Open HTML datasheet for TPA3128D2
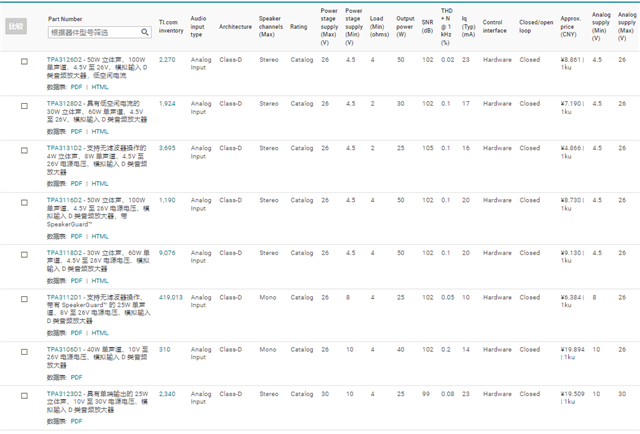Image resolution: width=640 pixels, height=434 pixels. 100,131
